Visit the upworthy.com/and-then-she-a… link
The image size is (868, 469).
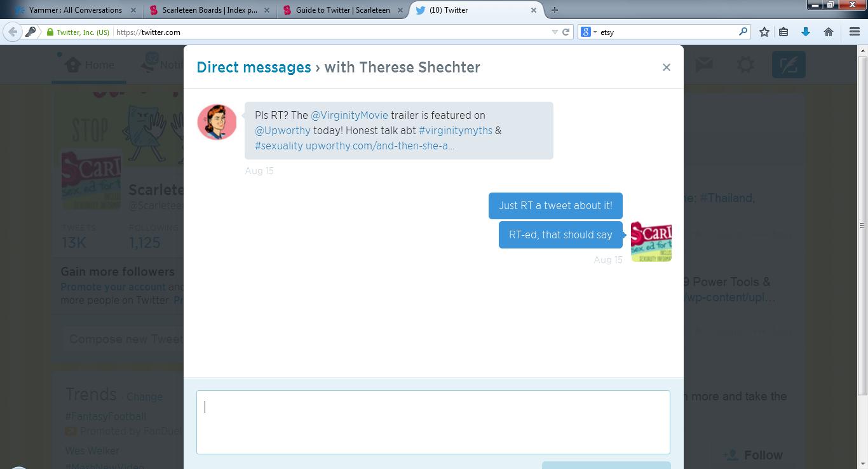380,146
